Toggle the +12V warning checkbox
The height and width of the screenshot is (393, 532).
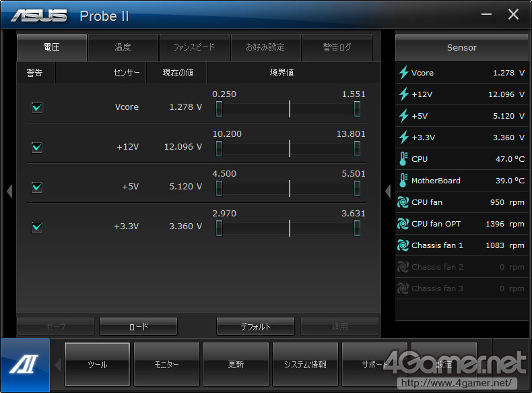(x=37, y=148)
